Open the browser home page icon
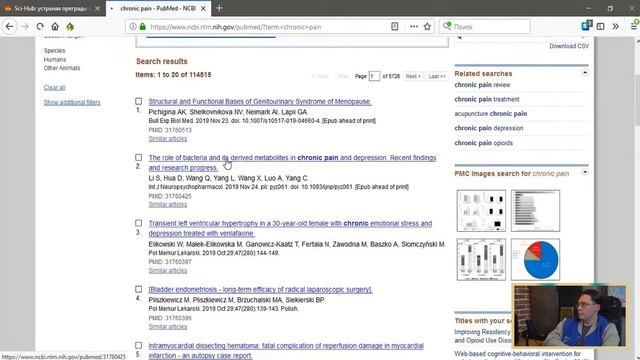 tap(55, 27)
